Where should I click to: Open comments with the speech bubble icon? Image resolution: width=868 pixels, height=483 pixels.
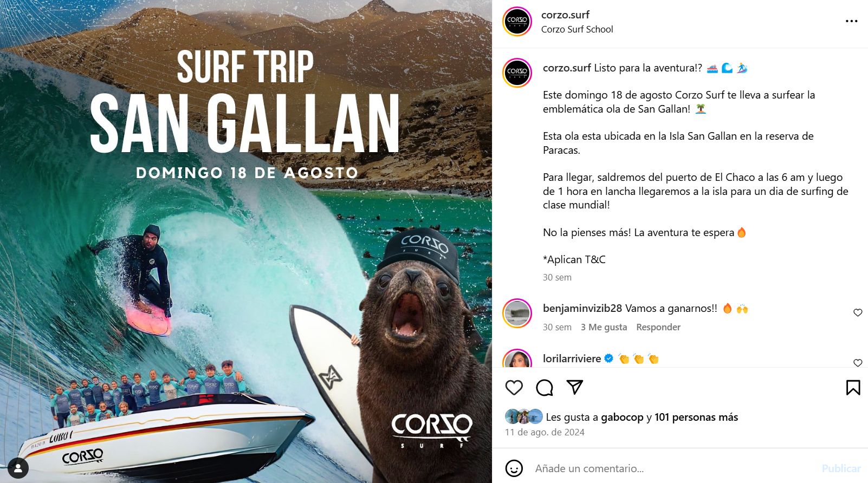545,387
